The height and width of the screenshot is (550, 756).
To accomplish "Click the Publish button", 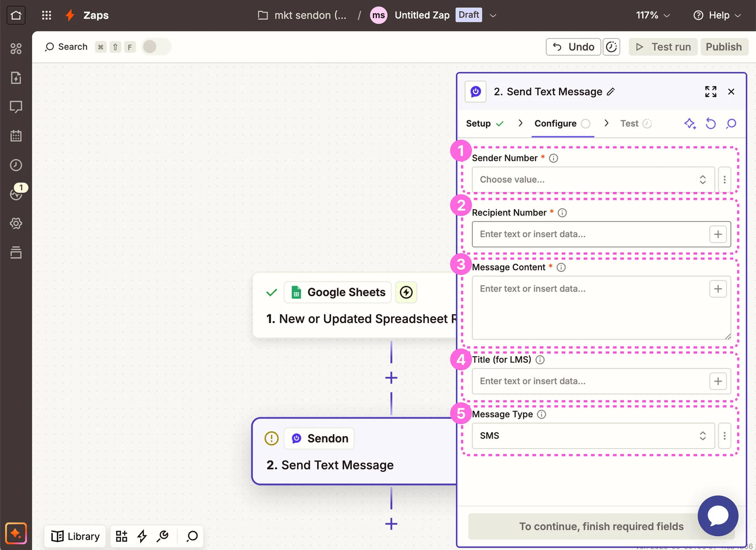I will point(723,47).
